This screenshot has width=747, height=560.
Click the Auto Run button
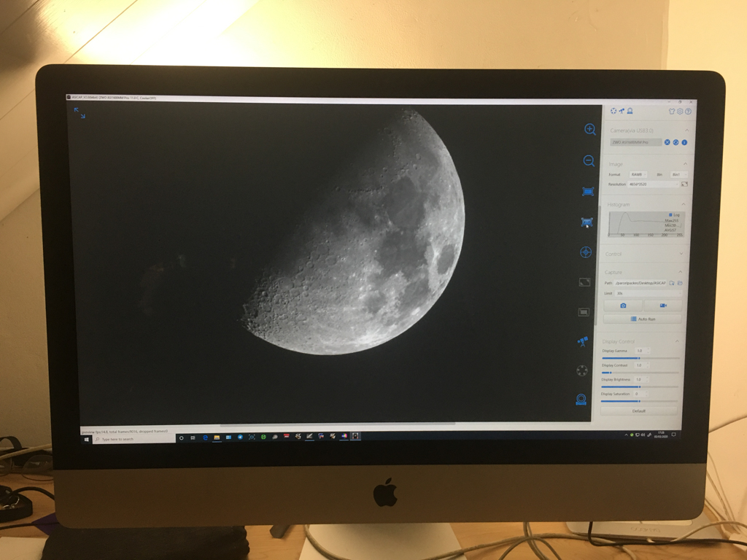coord(643,319)
